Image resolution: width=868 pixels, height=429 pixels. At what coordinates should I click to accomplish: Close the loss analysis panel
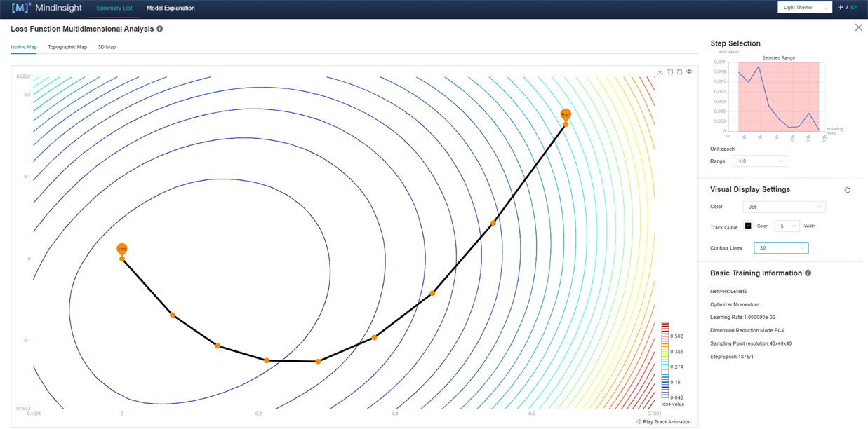tap(858, 27)
